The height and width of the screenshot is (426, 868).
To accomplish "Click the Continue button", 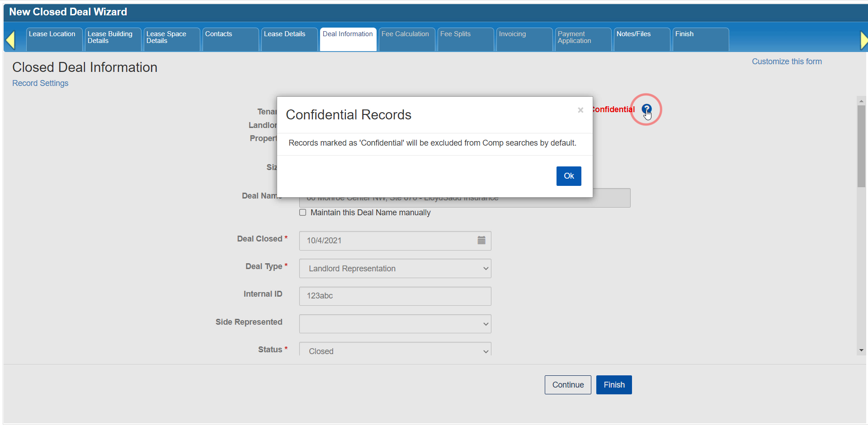I will pyautogui.click(x=567, y=385).
